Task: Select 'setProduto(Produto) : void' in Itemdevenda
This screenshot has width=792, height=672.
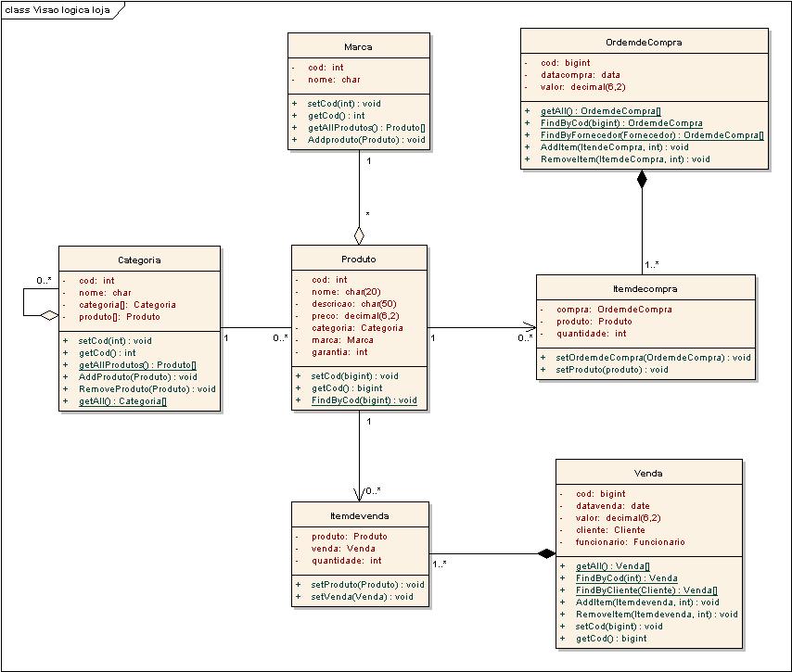Action: (x=367, y=585)
